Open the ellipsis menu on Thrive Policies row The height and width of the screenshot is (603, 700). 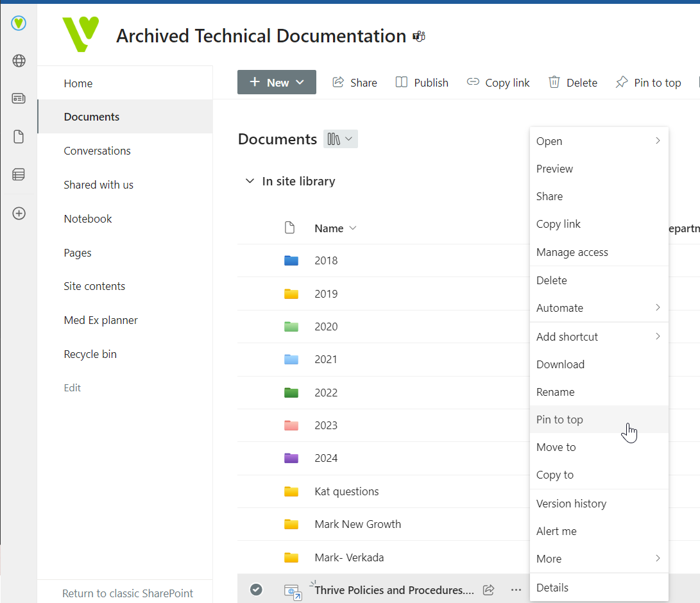tap(516, 590)
